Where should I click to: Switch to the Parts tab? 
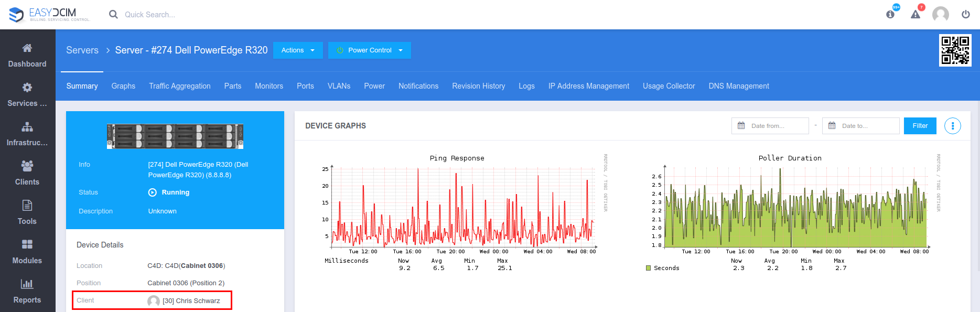click(233, 86)
